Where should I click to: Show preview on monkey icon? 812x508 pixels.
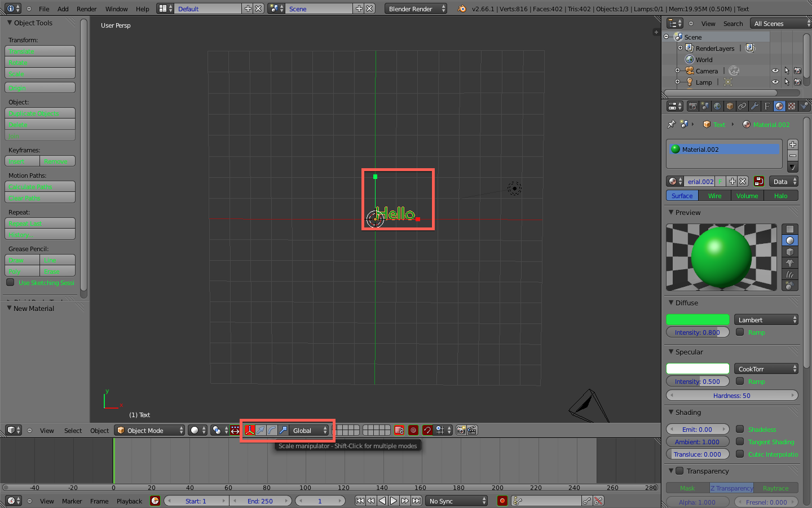coord(790,263)
